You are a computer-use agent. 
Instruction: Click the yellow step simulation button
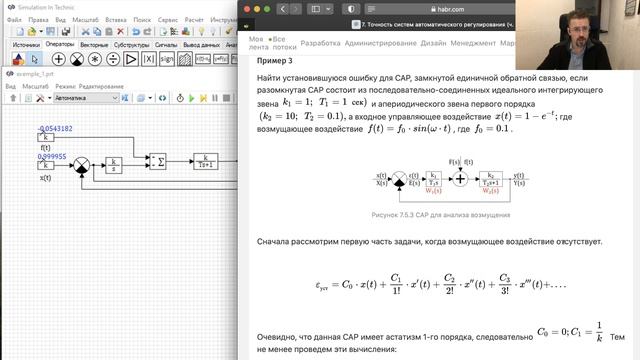click(203, 98)
